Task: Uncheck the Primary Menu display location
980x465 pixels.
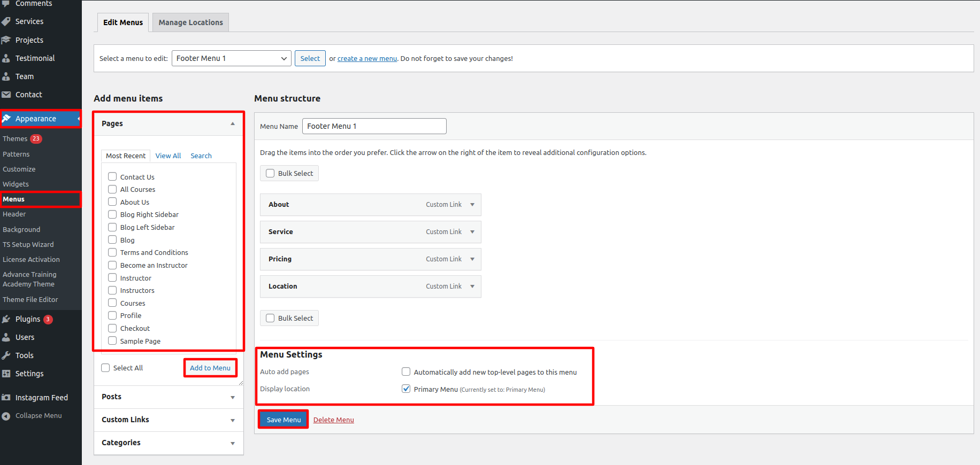Action: tap(406, 389)
